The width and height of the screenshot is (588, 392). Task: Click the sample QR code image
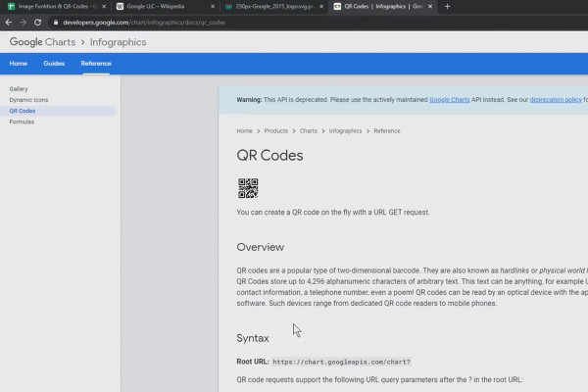tap(248, 188)
